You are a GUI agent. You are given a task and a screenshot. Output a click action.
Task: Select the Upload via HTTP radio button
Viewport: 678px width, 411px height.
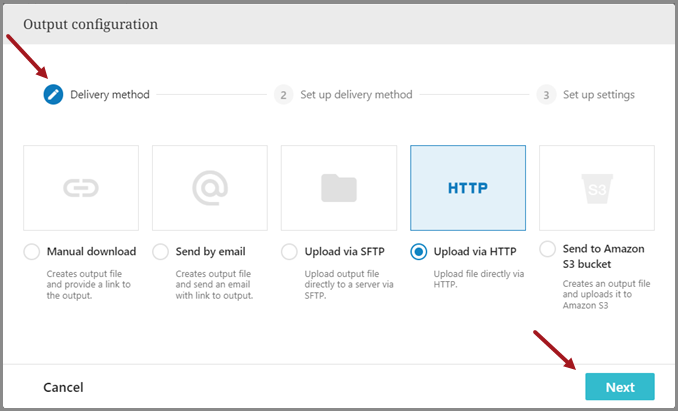(419, 252)
